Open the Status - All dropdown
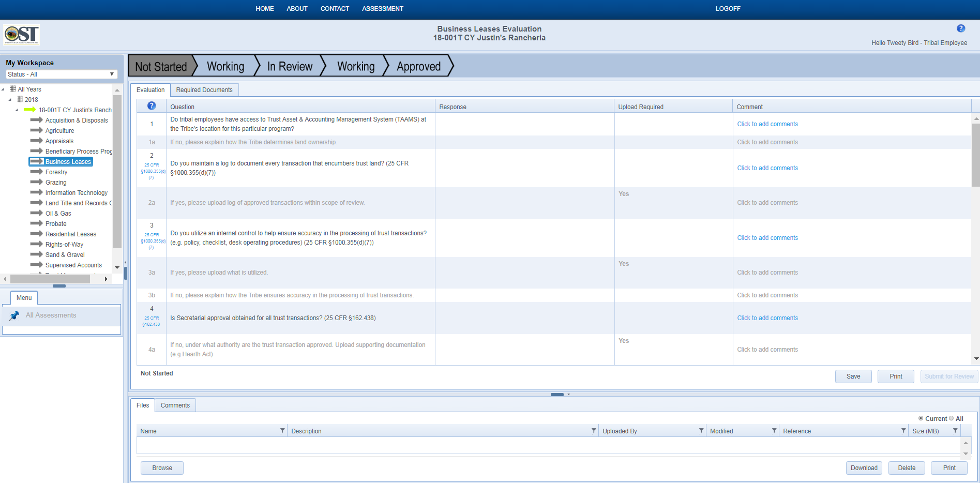This screenshot has height=483, width=980. coord(61,74)
